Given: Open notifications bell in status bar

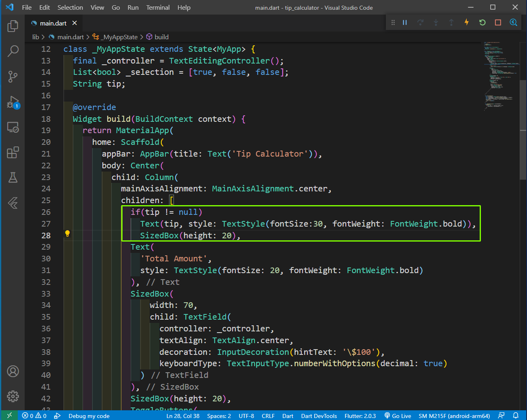Looking at the screenshot, I should coord(516,416).
